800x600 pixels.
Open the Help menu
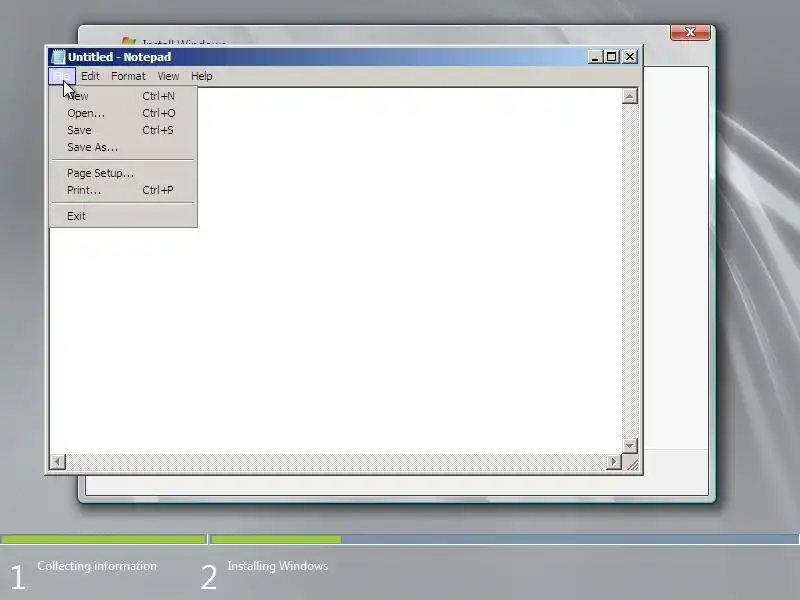(202, 76)
